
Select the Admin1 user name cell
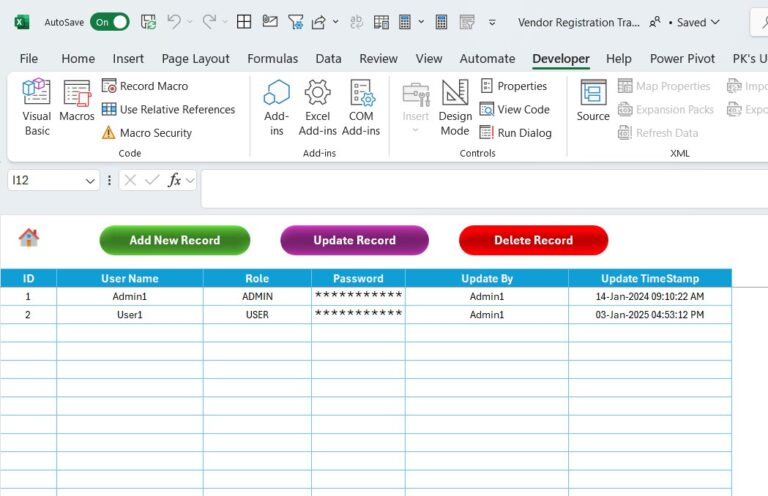click(130, 296)
